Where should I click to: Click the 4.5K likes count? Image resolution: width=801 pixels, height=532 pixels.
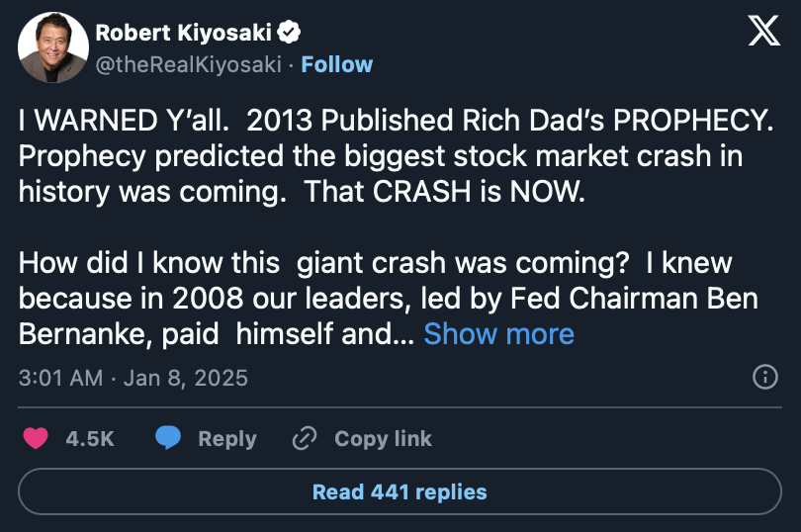(x=90, y=439)
